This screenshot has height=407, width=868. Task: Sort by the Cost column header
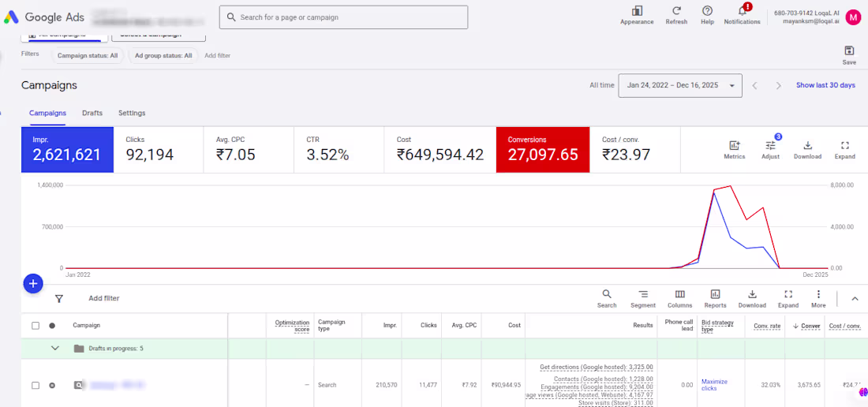(x=514, y=326)
